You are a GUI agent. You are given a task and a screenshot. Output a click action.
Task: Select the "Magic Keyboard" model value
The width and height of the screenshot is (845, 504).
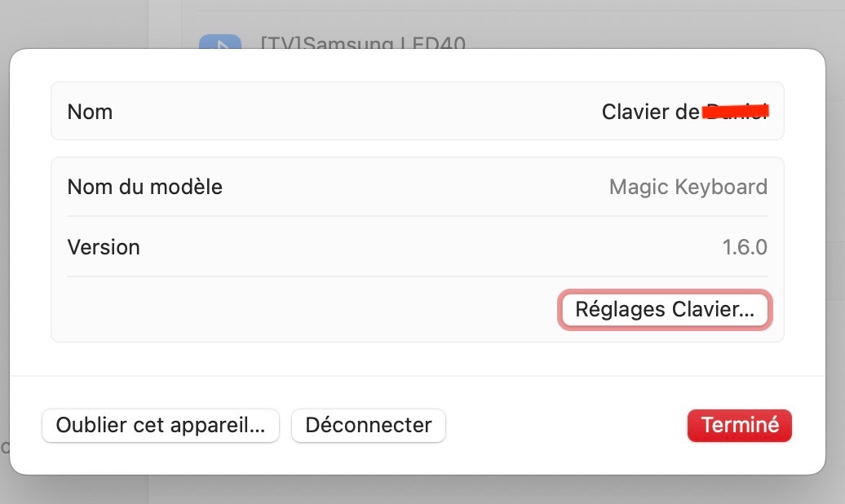pos(688,187)
